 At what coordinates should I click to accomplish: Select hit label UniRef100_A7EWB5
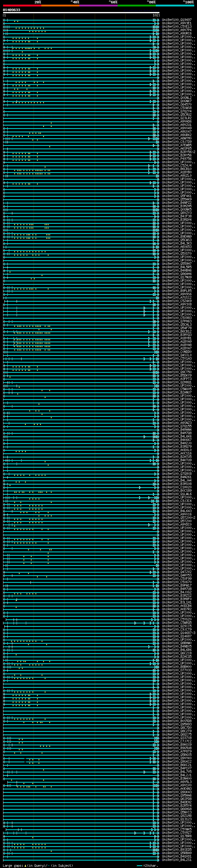click(x=177, y=145)
